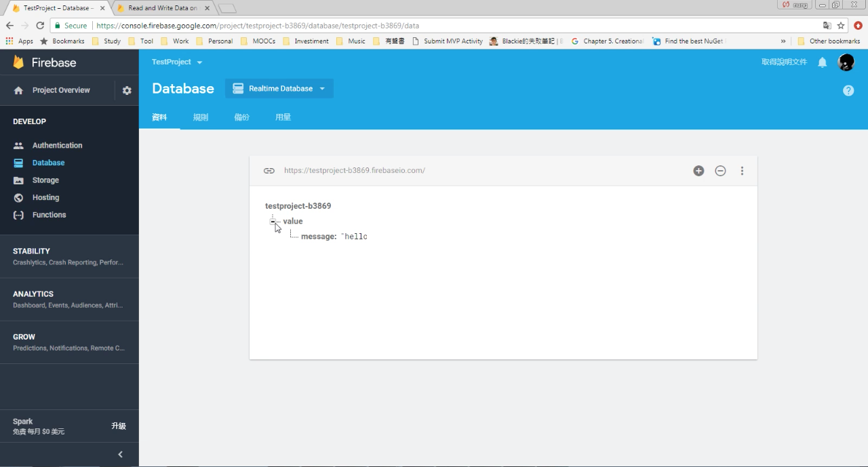Image resolution: width=868 pixels, height=467 pixels.
Task: Expand STABILITY section
Action: pos(69,256)
